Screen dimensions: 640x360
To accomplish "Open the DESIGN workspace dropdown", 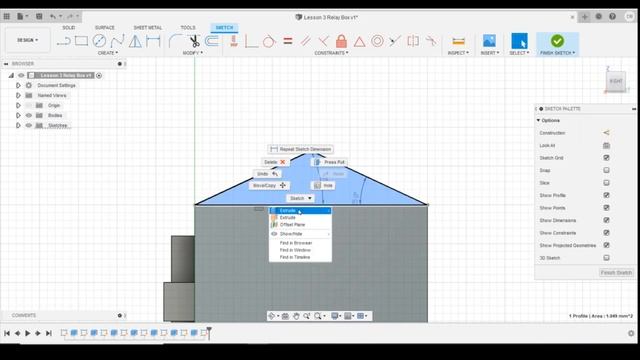I will coord(27,40).
